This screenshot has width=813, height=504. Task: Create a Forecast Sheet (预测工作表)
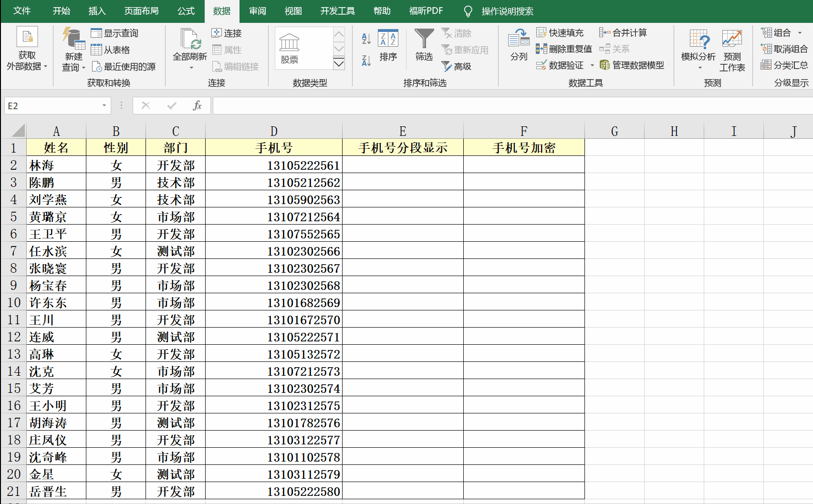coord(732,50)
